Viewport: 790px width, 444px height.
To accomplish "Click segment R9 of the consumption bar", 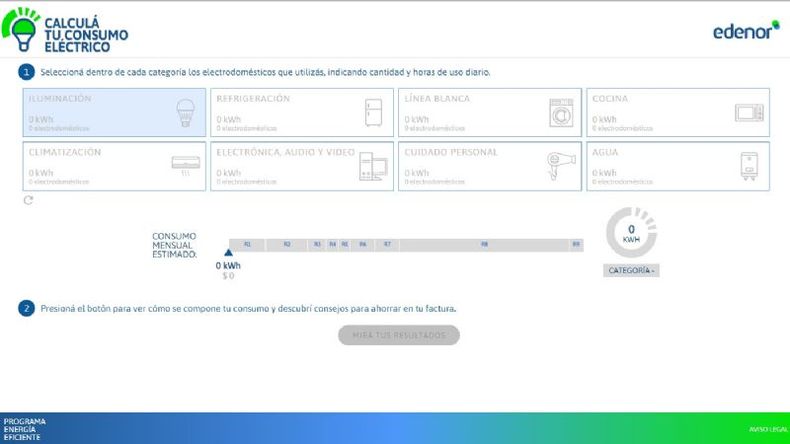I will pyautogui.click(x=576, y=245).
